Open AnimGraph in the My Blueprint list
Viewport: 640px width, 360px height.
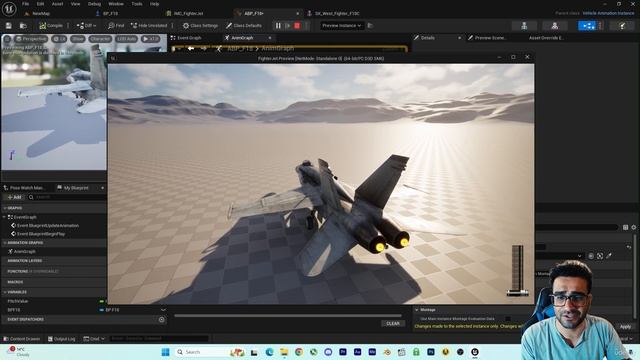click(x=24, y=252)
